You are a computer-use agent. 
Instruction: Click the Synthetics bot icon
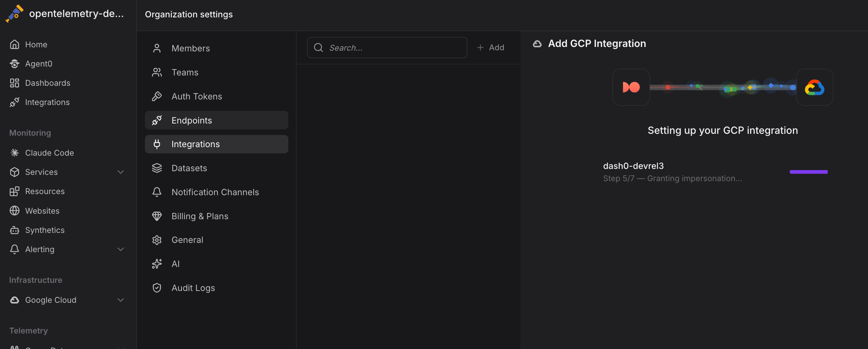[14, 230]
